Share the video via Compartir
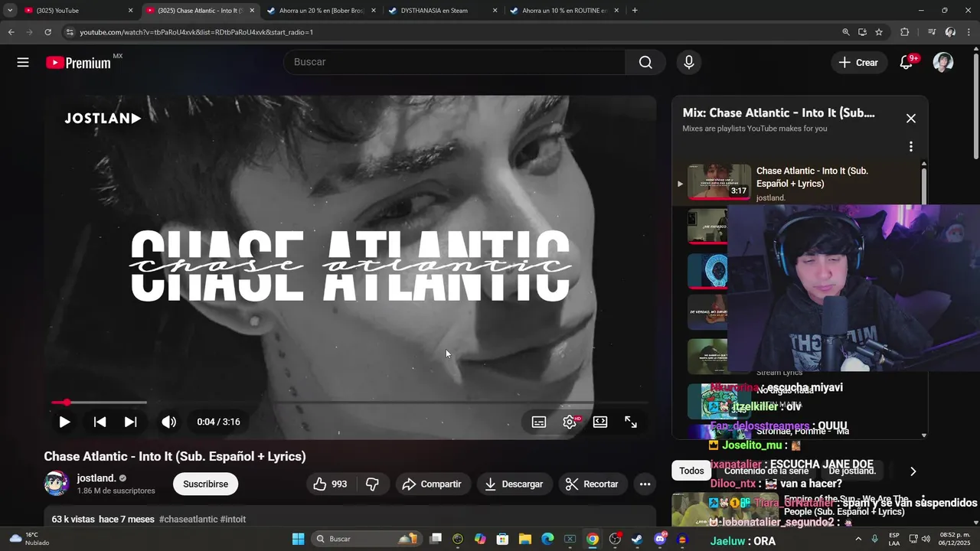This screenshot has width=980, height=551. 432,484
